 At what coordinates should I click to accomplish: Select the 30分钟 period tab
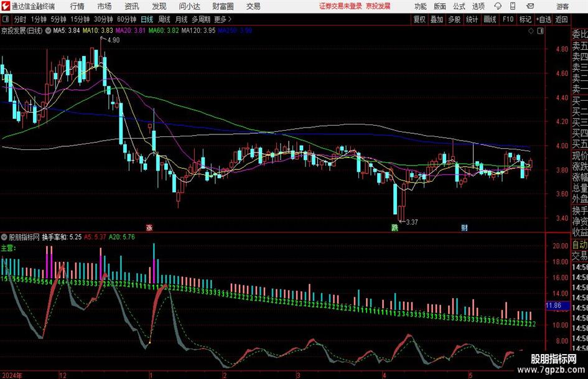(x=103, y=19)
